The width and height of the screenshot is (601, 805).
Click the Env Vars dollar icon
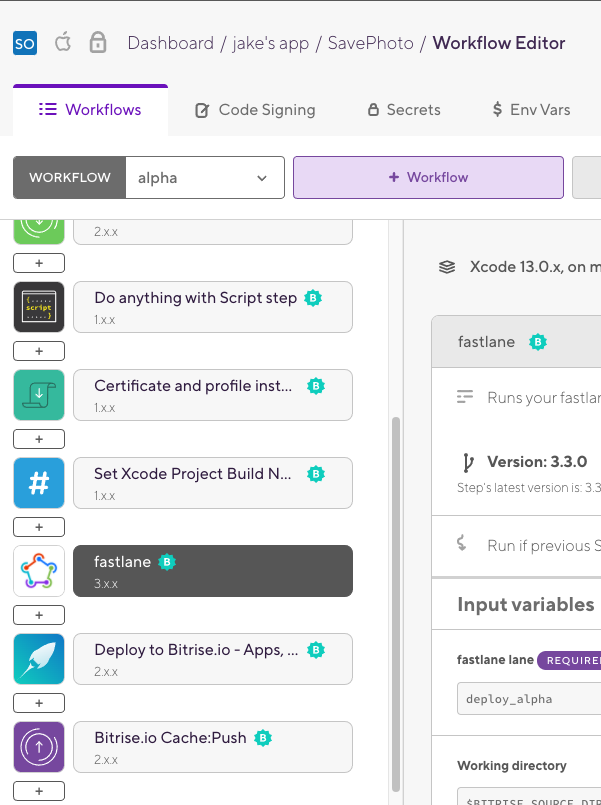click(497, 109)
